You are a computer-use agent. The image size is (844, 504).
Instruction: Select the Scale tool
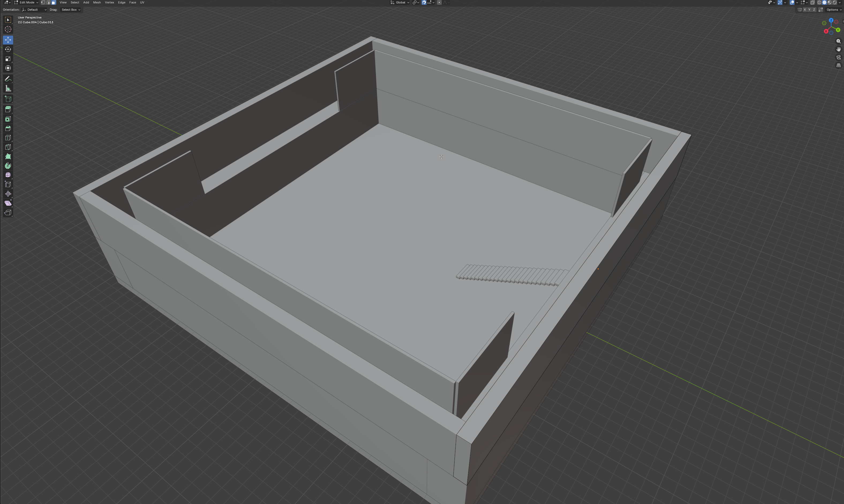tap(8, 59)
